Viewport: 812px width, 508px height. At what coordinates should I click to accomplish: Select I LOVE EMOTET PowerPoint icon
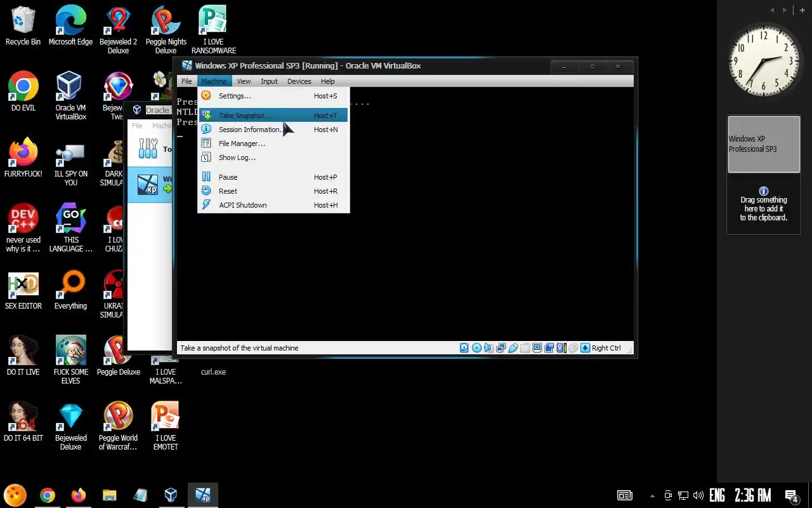coord(166,427)
